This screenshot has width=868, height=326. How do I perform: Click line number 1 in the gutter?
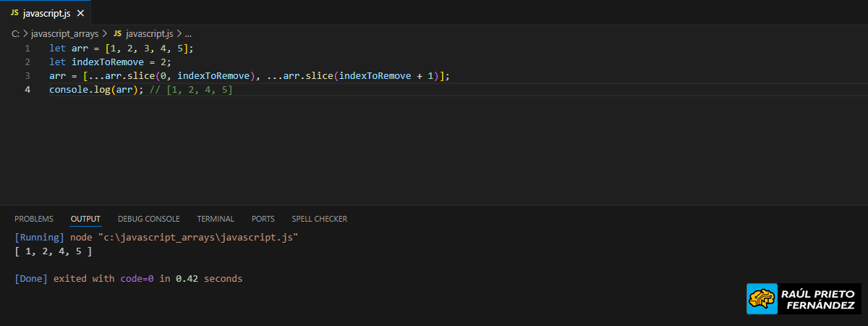coord(27,49)
